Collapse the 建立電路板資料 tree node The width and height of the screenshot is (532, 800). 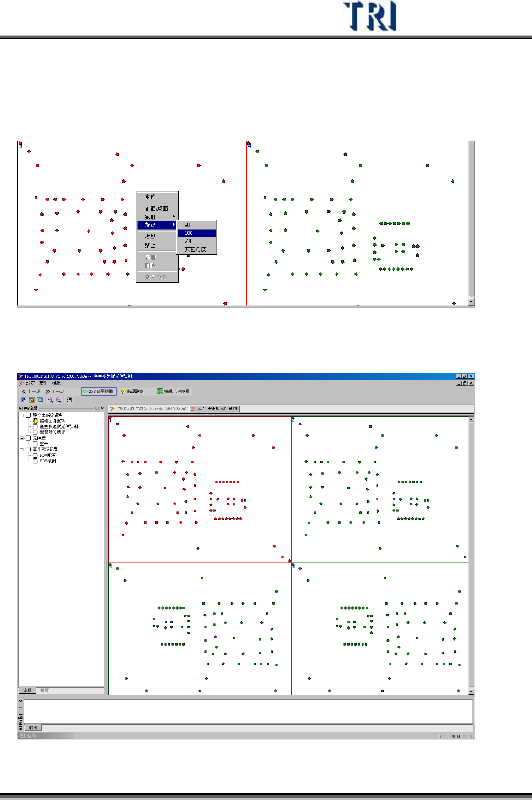tap(22, 415)
